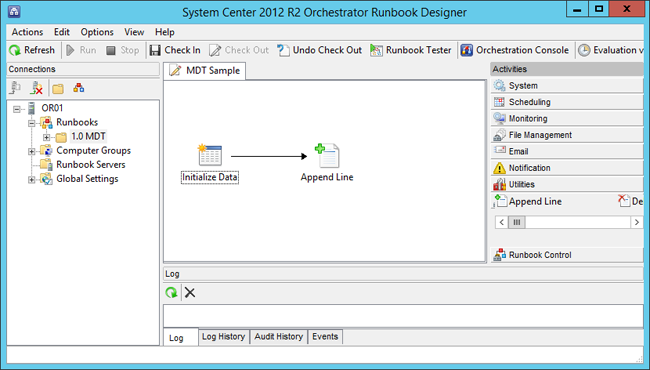This screenshot has width=650, height=370.
Task: Select the 1.0 MDT folder
Action: 88,136
